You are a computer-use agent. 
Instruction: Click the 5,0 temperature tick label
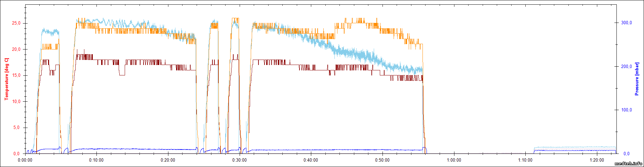tap(17, 128)
